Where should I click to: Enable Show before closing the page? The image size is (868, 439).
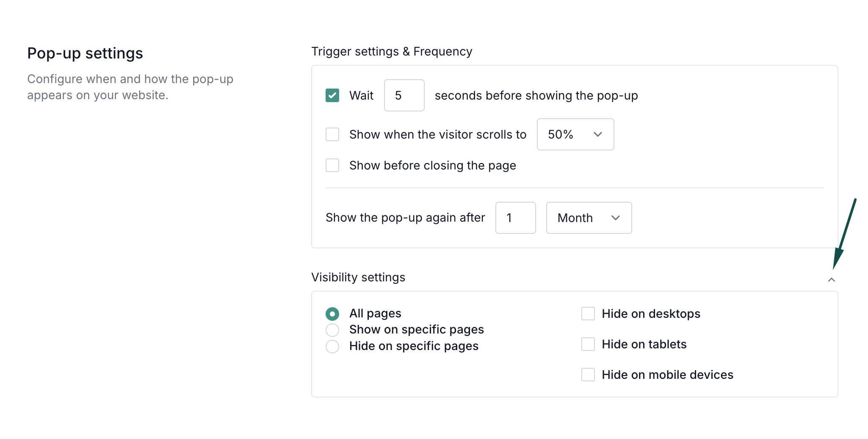(x=332, y=165)
